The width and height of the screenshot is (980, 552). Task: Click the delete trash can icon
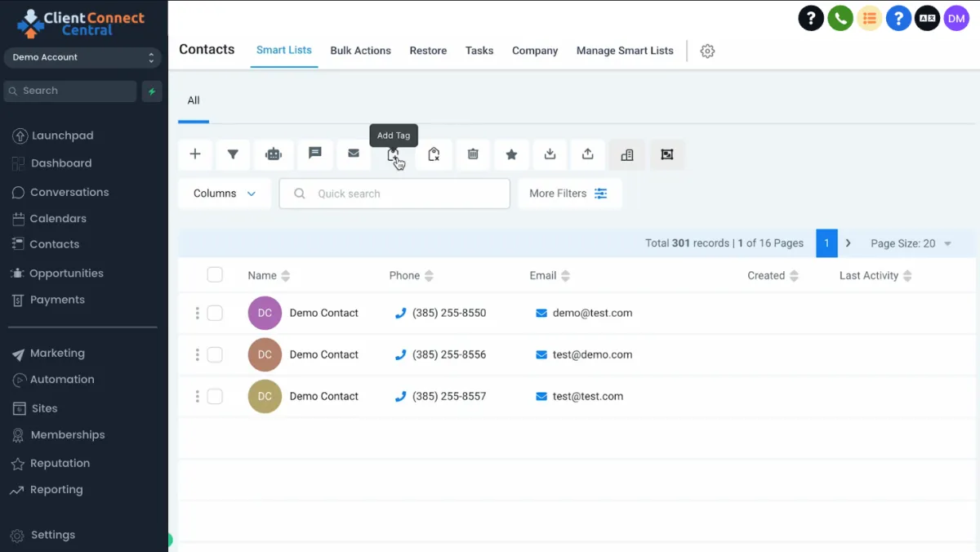pos(473,154)
